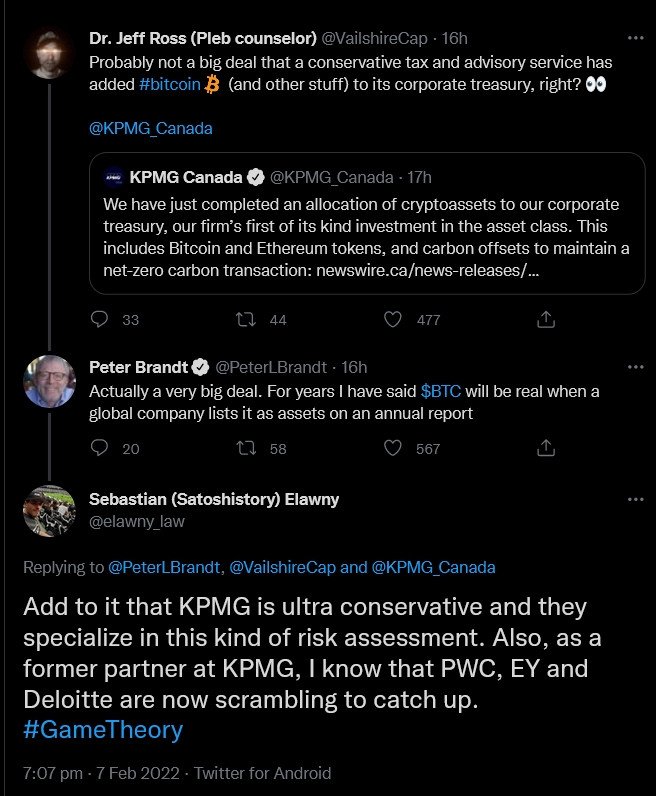This screenshot has height=796, width=656.
Task: Like Peter Brandt's tweet
Action: (x=392, y=448)
